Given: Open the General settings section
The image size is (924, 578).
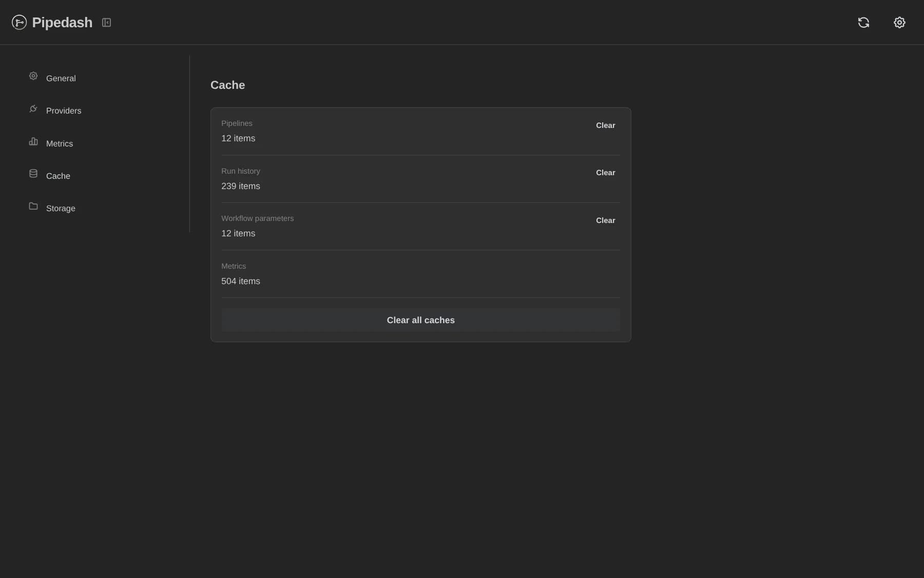Looking at the screenshot, I should [x=61, y=78].
